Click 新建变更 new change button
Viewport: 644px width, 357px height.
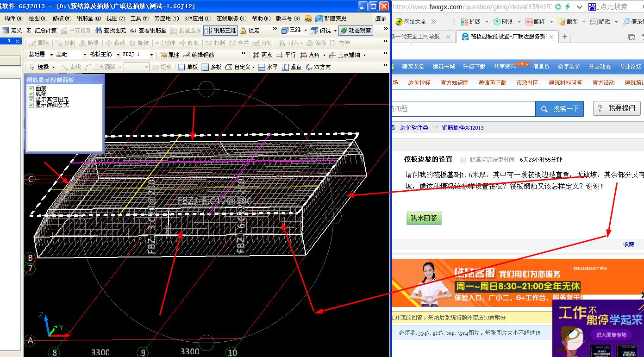pyautogui.click(x=331, y=19)
